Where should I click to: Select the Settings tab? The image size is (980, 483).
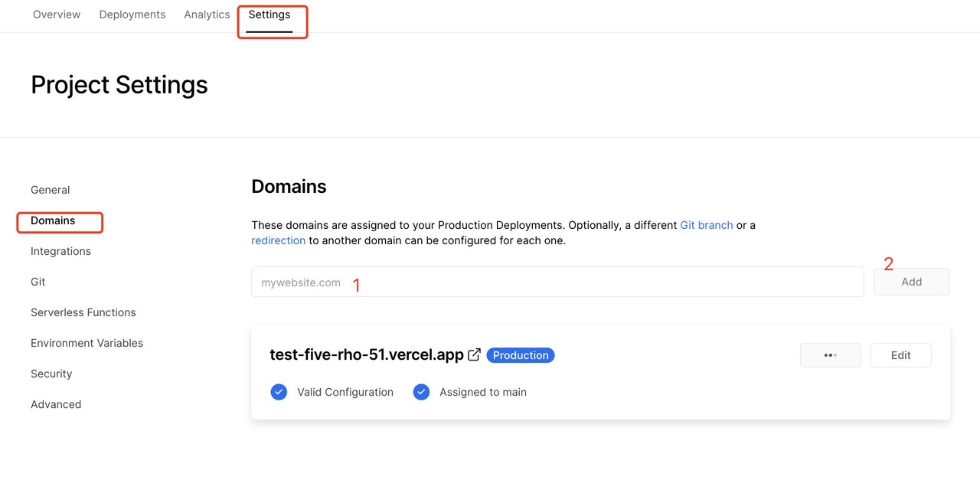click(x=269, y=15)
